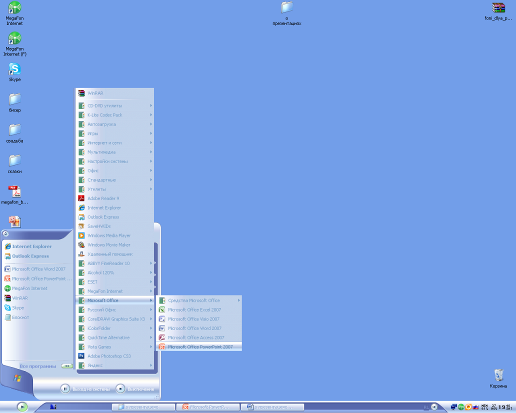Open the Русский Офис menu folder
516x413 pixels.
pos(115,310)
